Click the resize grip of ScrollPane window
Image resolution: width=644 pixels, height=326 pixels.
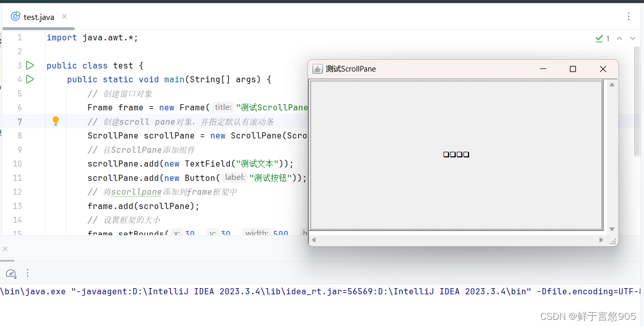pos(613,241)
